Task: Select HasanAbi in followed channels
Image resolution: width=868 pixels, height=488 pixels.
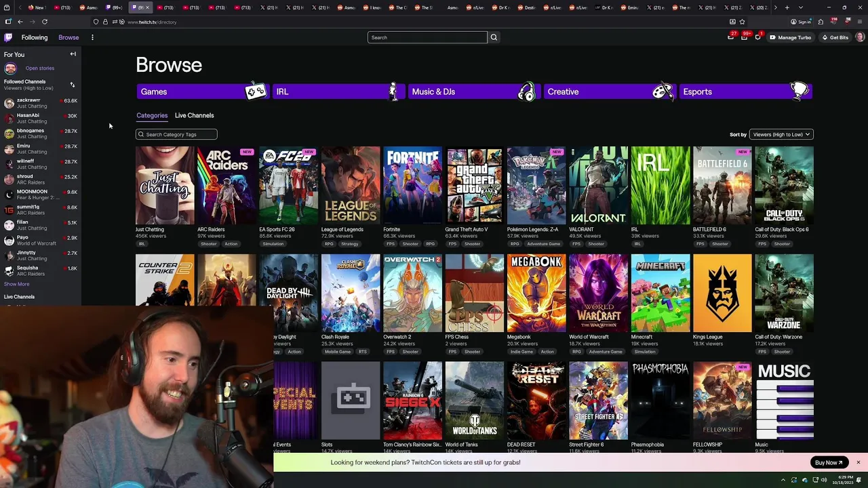Action: pyautogui.click(x=41, y=119)
